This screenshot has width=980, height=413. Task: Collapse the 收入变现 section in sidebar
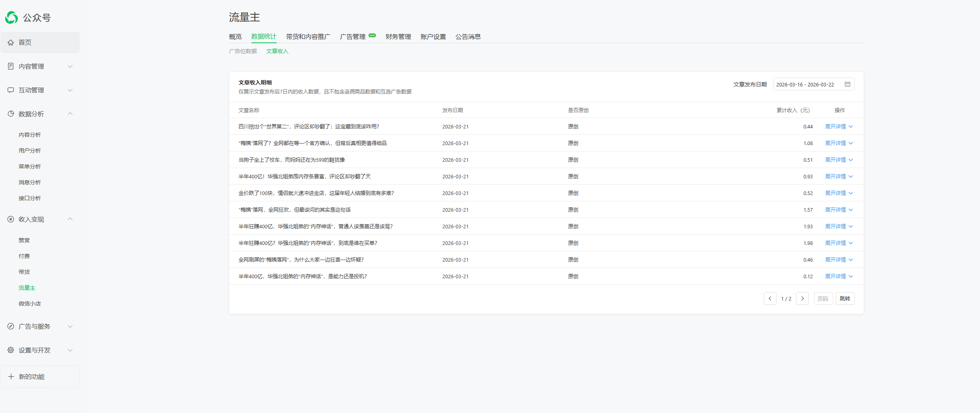70,219
